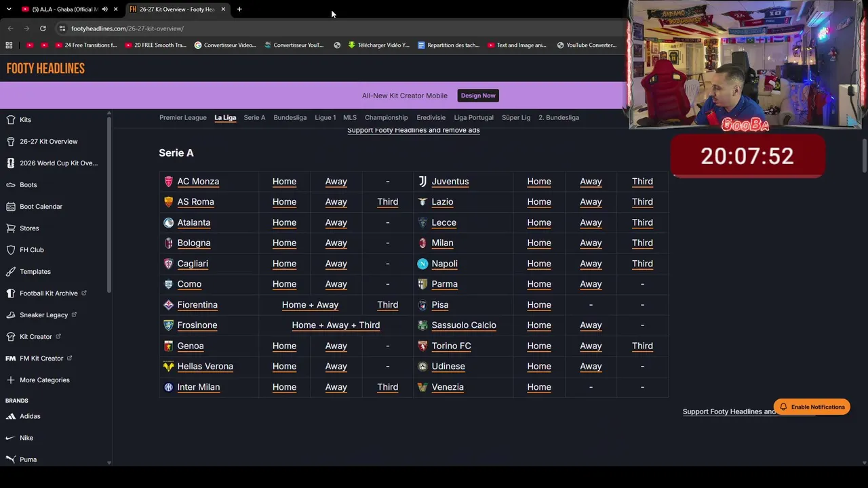This screenshot has height=488, width=868.
Task: Click the sidebar's vertical scrollbar
Action: [x=109, y=203]
